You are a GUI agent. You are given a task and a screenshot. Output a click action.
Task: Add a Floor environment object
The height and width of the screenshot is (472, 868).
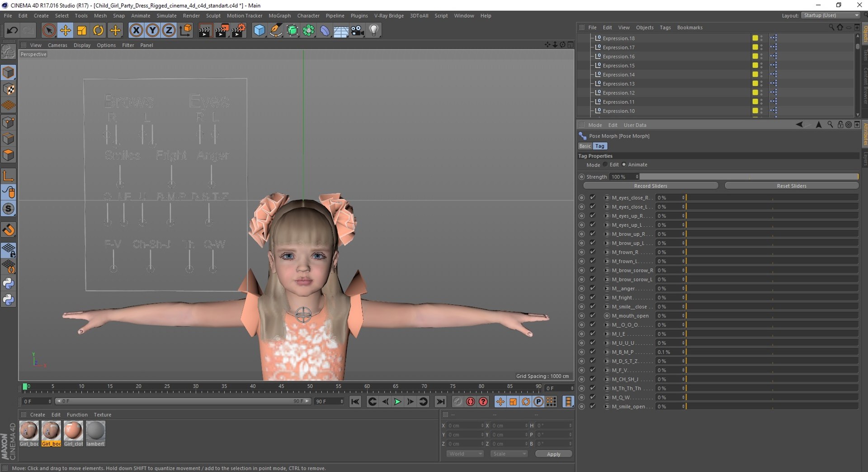tap(341, 30)
